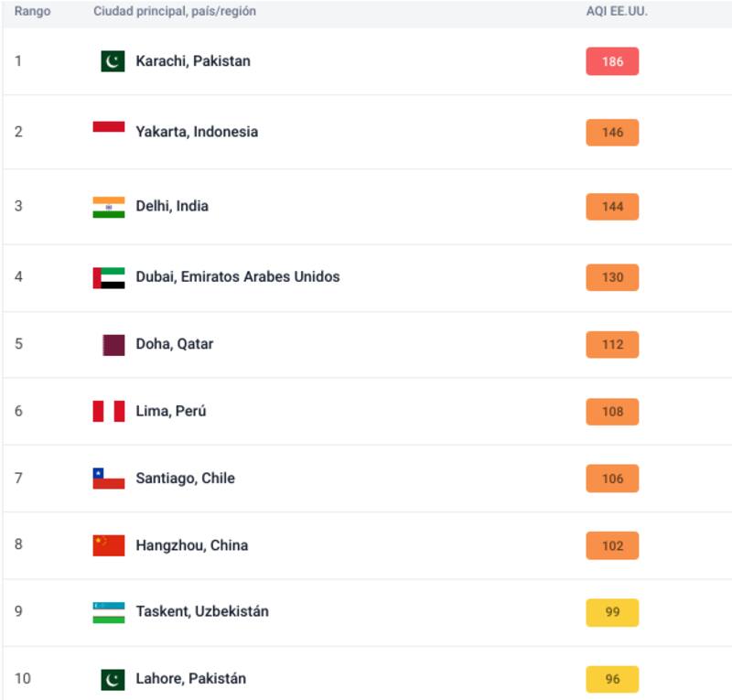The height and width of the screenshot is (700, 732).
Task: Click the Indonesia flag icon
Action: (x=109, y=128)
